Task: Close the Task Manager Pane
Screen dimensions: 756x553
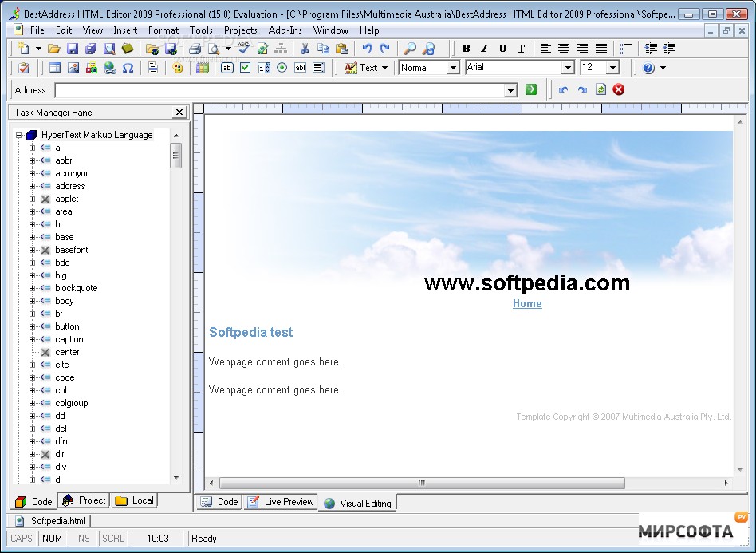Action: (x=179, y=112)
